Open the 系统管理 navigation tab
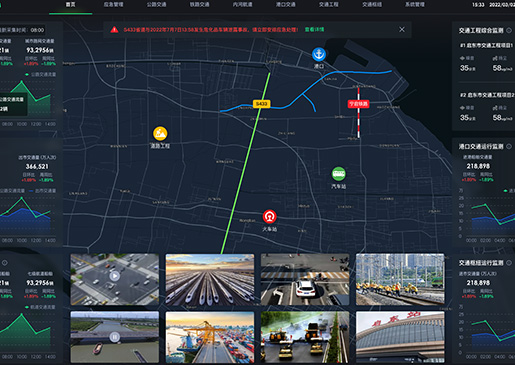The width and height of the screenshot is (515, 365). [415, 5]
